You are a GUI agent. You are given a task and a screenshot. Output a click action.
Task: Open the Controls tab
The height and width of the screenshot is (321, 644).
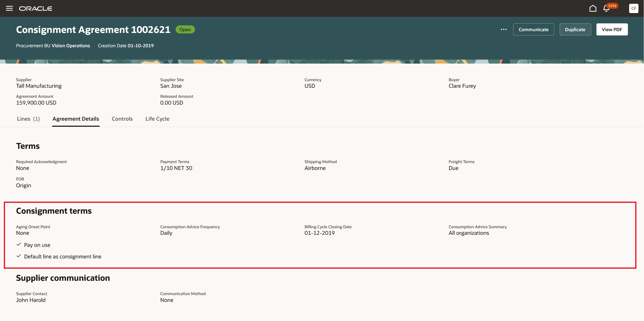tap(122, 119)
